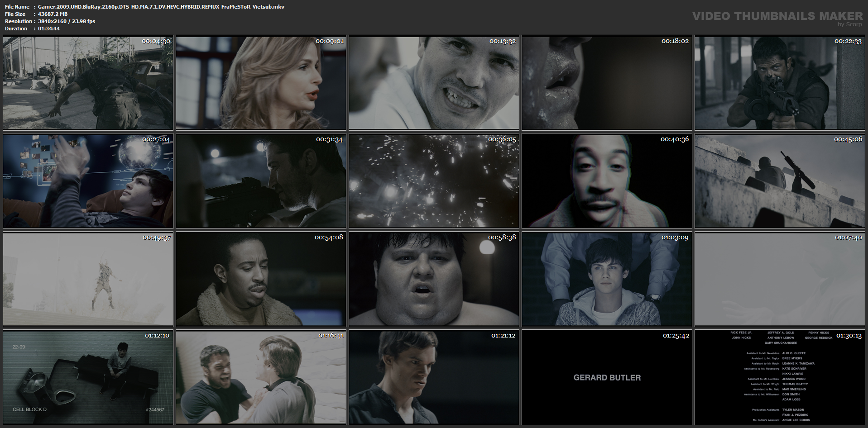Click the duration value 01:34:44
Viewport: 868px width, 428px height.
coord(49,29)
